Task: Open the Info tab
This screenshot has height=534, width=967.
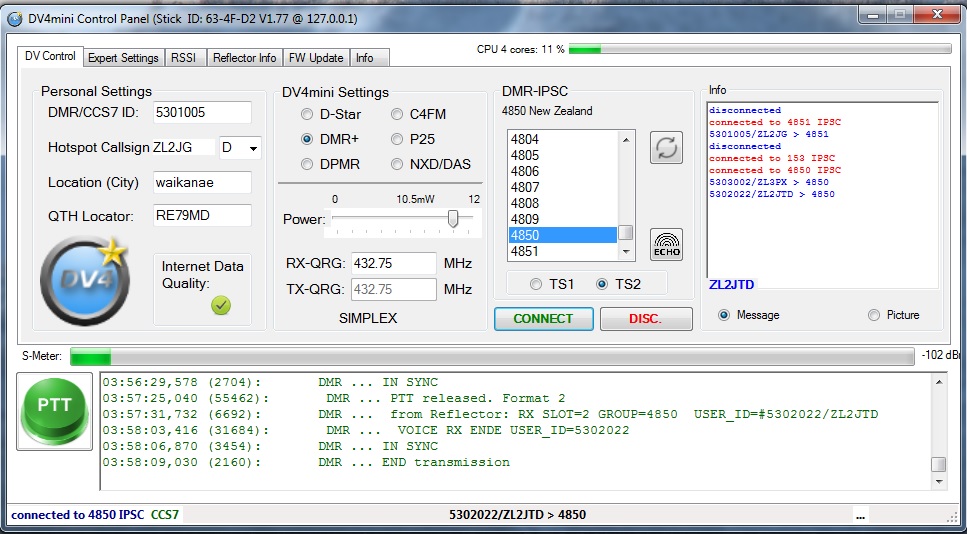Action: 369,58
